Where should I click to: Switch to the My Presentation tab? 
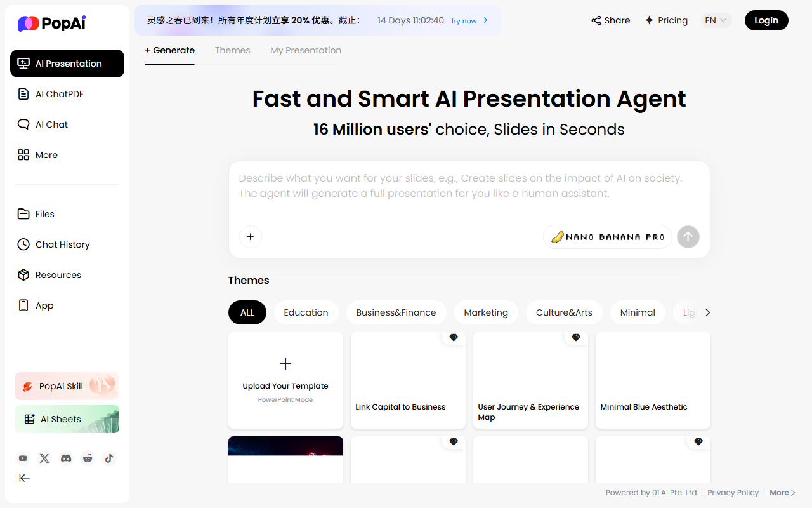[x=306, y=50]
